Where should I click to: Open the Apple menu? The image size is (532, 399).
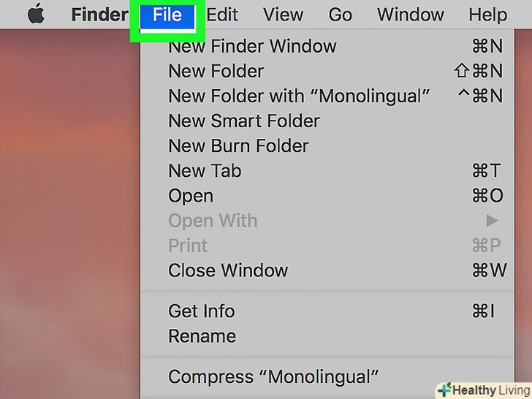click(35, 15)
